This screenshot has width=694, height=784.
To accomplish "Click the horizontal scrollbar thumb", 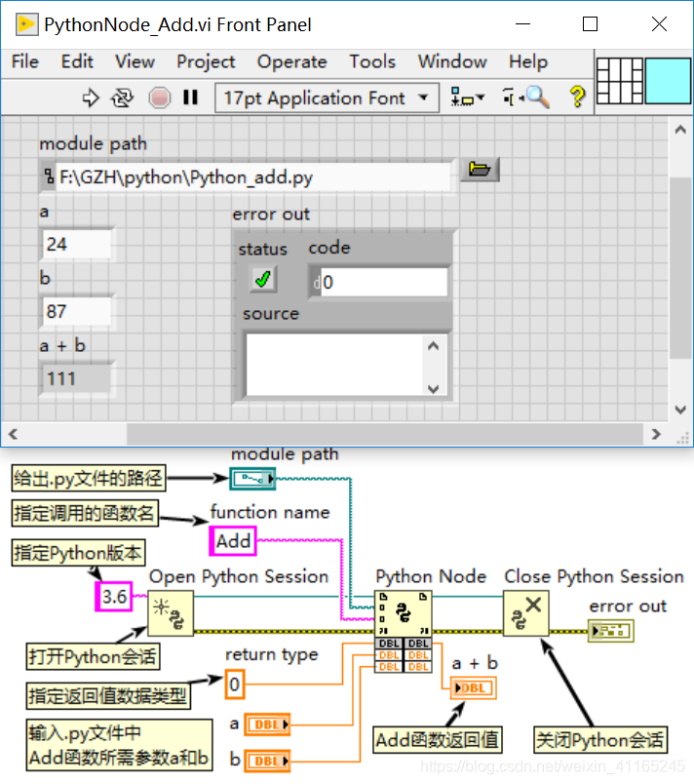I will [x=385, y=434].
